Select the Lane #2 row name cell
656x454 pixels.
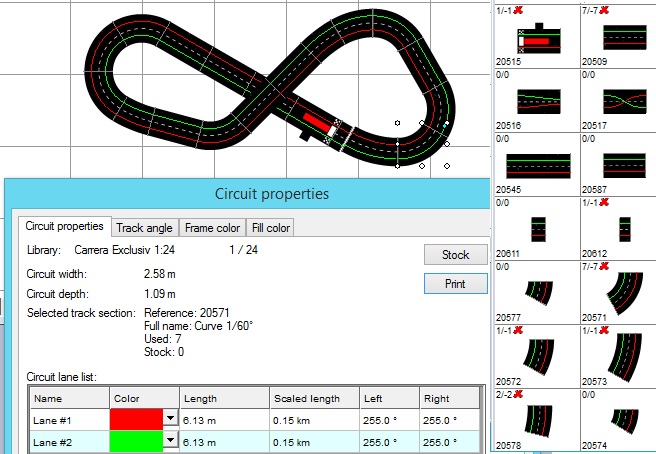tap(68, 440)
